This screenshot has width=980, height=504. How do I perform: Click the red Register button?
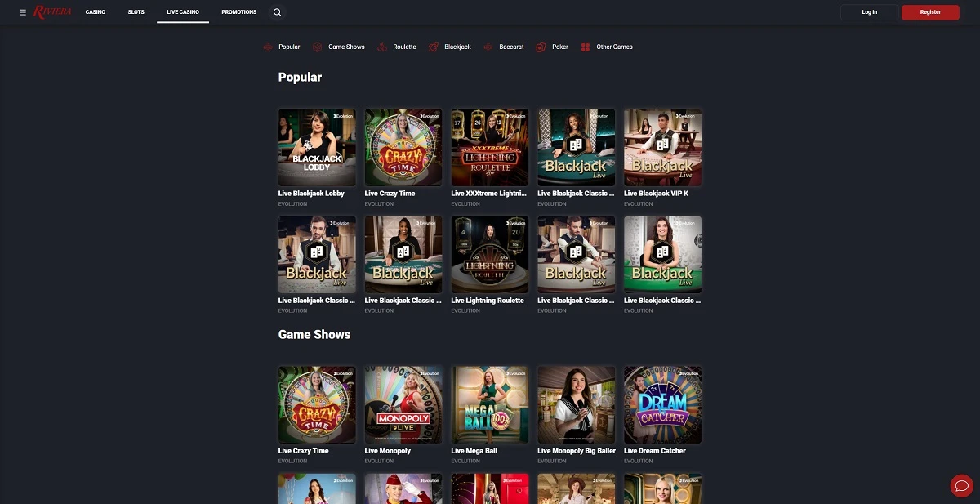(930, 12)
